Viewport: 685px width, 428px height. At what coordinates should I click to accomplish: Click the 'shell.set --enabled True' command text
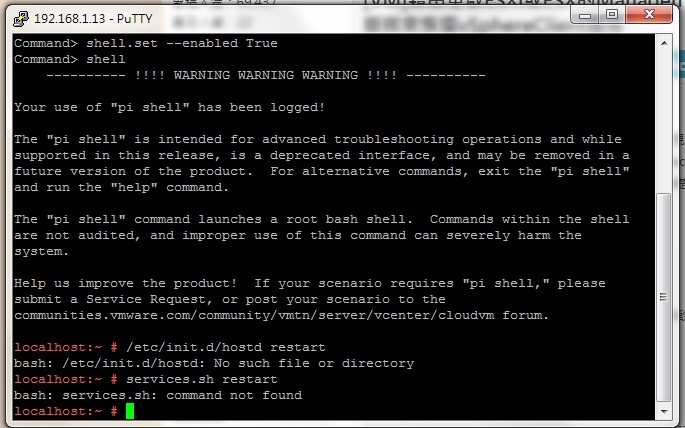[x=182, y=43]
